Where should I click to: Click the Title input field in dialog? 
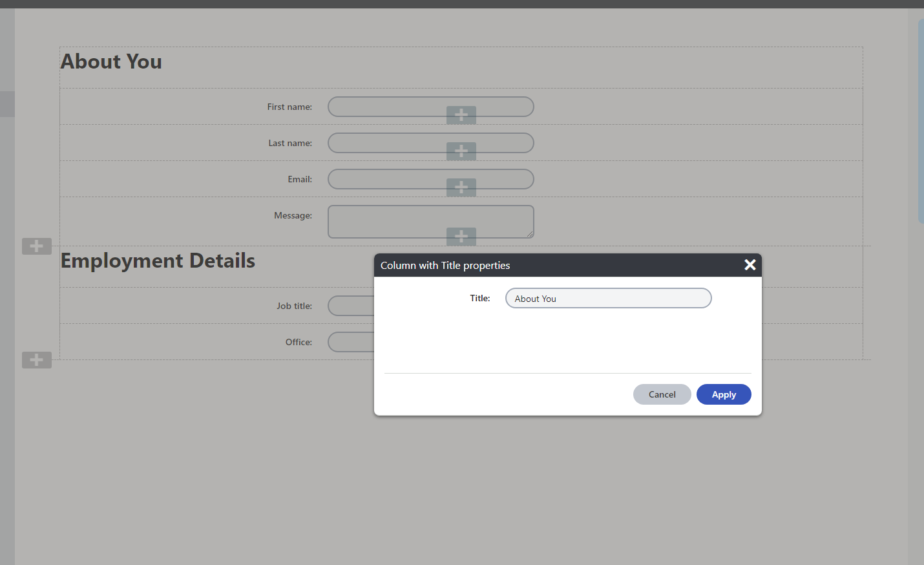coord(608,298)
